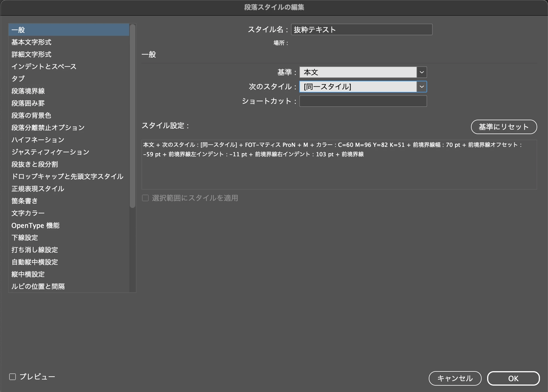Open the 箇条書き category
The image size is (548, 392).
pyautogui.click(x=25, y=201)
